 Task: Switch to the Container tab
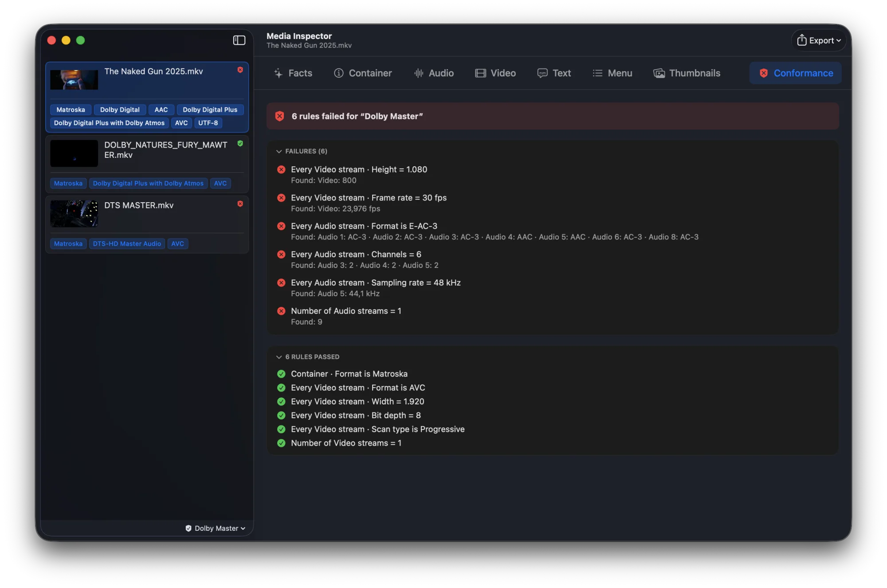pyautogui.click(x=363, y=73)
